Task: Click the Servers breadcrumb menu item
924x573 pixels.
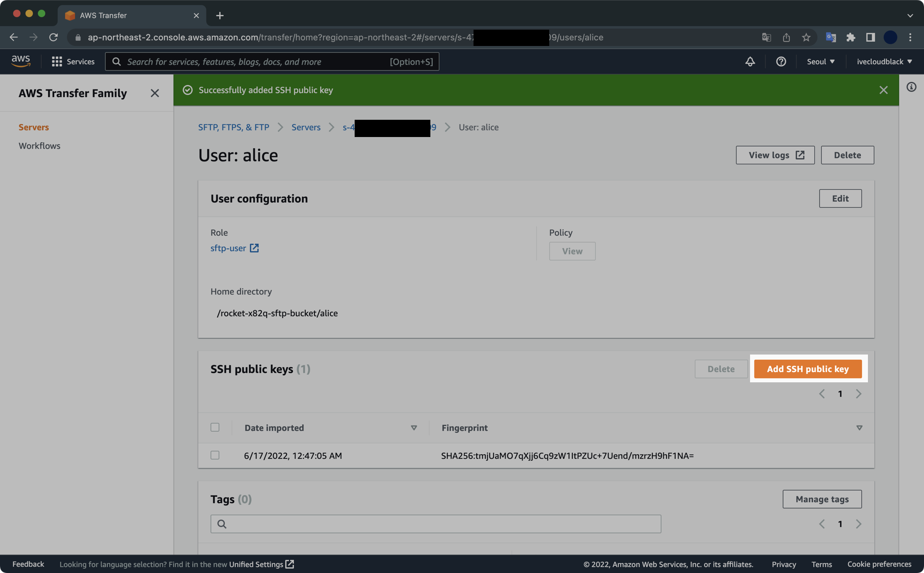Action: tap(306, 128)
